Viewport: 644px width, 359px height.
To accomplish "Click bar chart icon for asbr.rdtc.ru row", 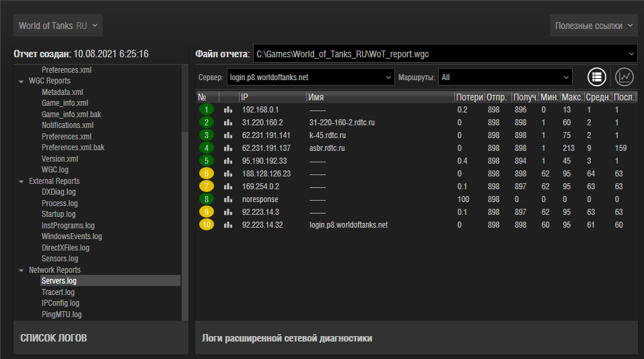I will click(227, 148).
